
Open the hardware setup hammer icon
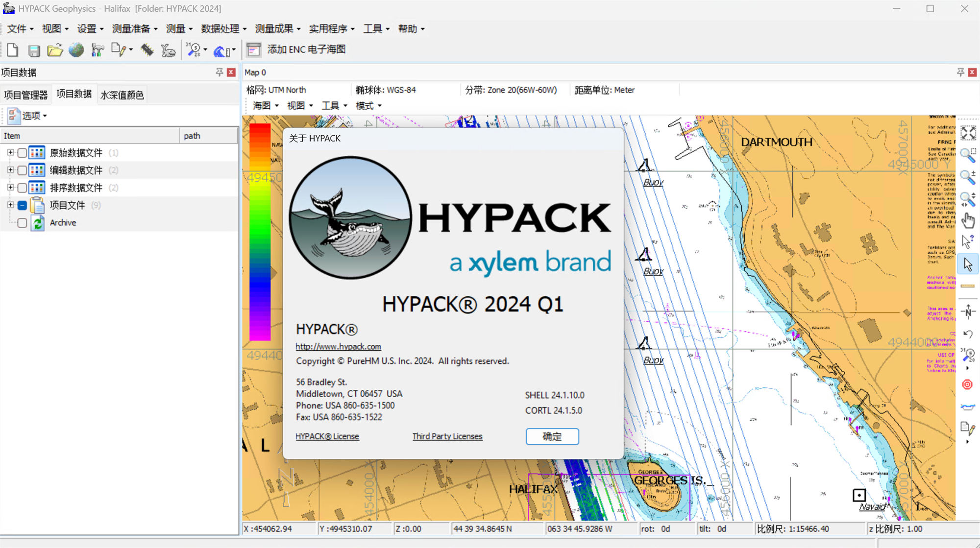tap(98, 50)
